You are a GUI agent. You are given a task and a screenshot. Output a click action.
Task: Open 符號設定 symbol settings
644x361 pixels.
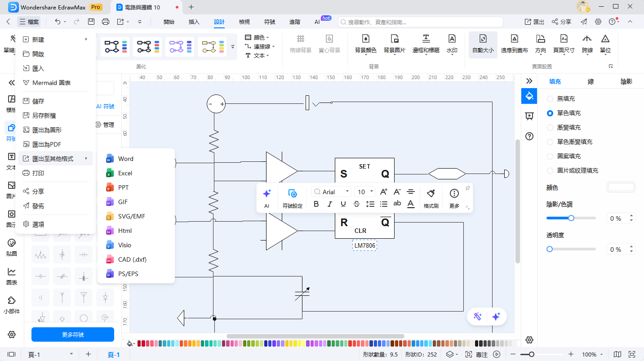pyautogui.click(x=292, y=193)
